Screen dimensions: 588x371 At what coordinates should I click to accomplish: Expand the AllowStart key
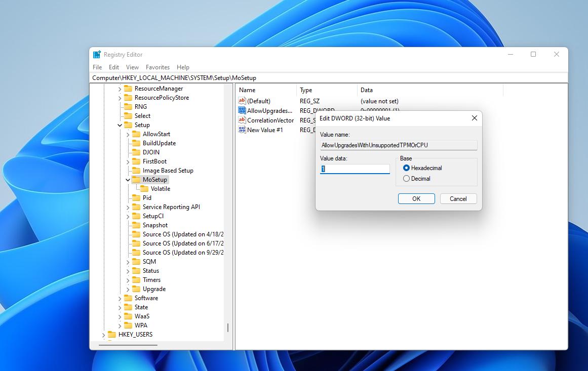coord(128,135)
